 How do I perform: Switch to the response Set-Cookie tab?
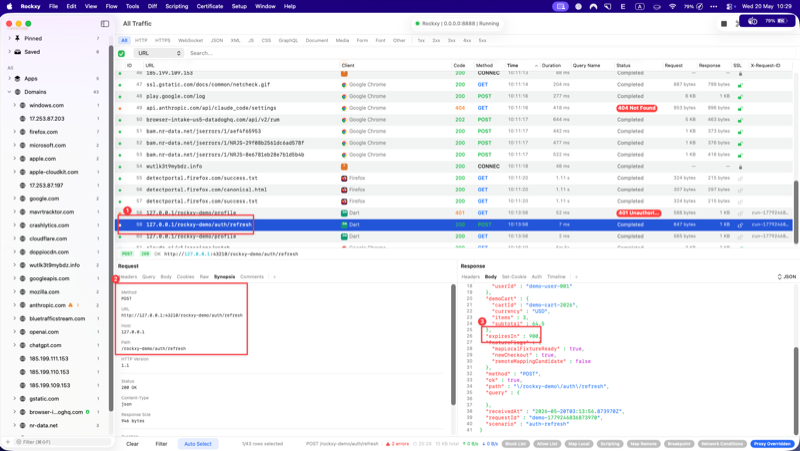click(x=514, y=277)
